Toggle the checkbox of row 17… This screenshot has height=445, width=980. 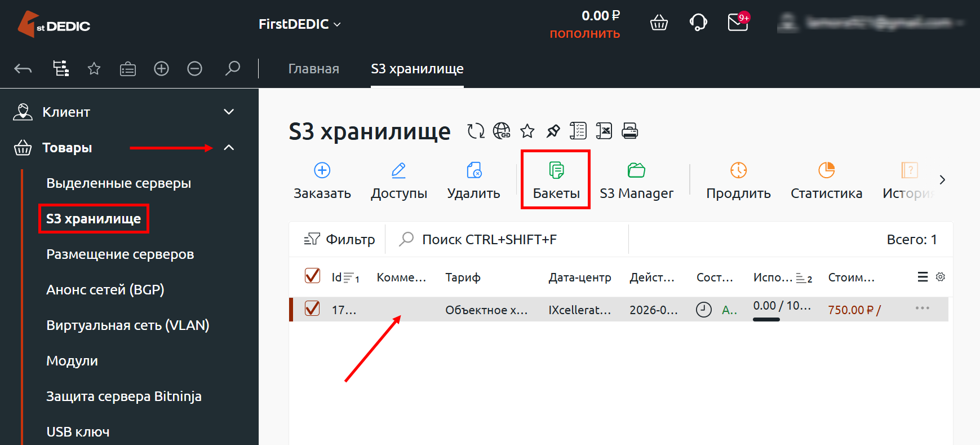312,309
